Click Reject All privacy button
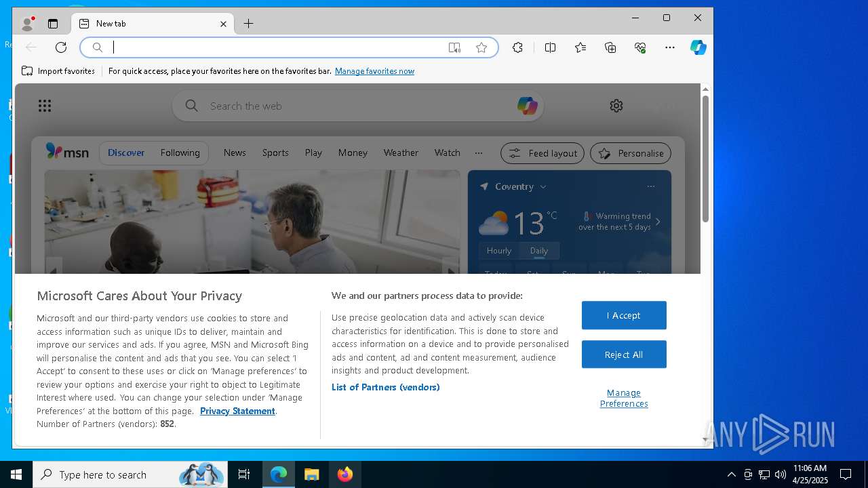 624,354
